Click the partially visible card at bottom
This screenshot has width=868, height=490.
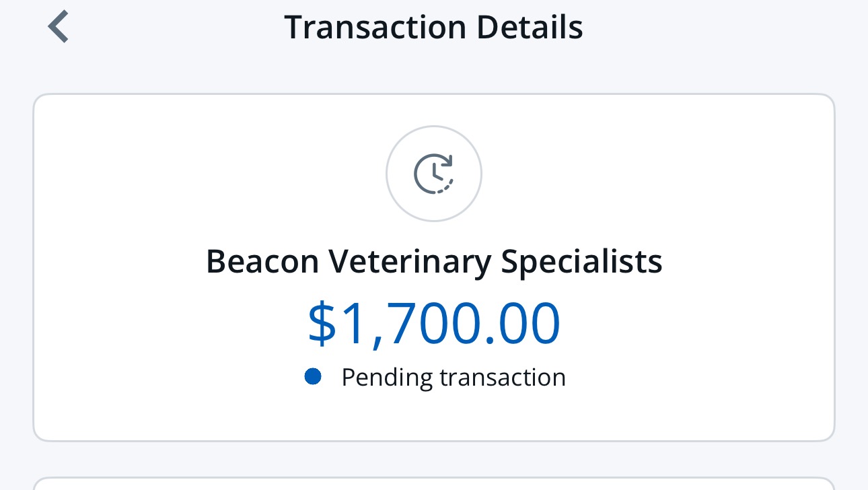434,483
